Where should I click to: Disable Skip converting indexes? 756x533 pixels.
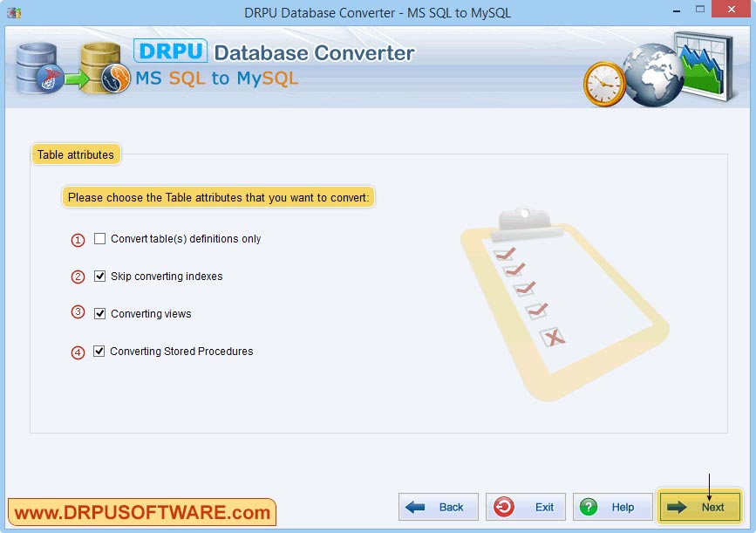click(x=100, y=276)
